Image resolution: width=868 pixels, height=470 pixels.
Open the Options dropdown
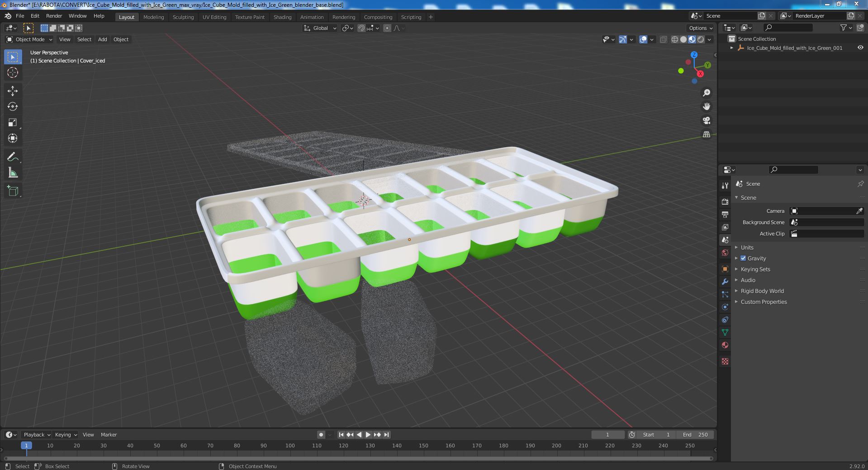tap(701, 28)
